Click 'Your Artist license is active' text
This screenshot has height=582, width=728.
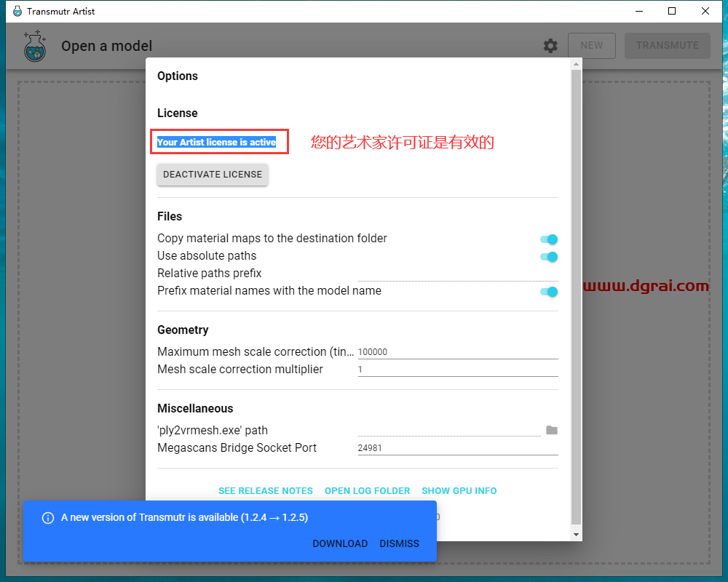(216, 142)
